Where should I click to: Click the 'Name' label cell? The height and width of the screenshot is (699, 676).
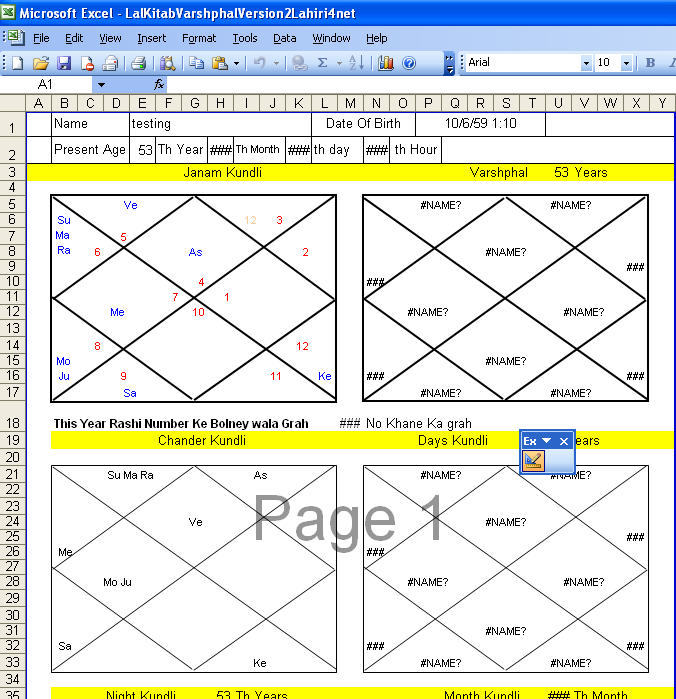pos(91,124)
